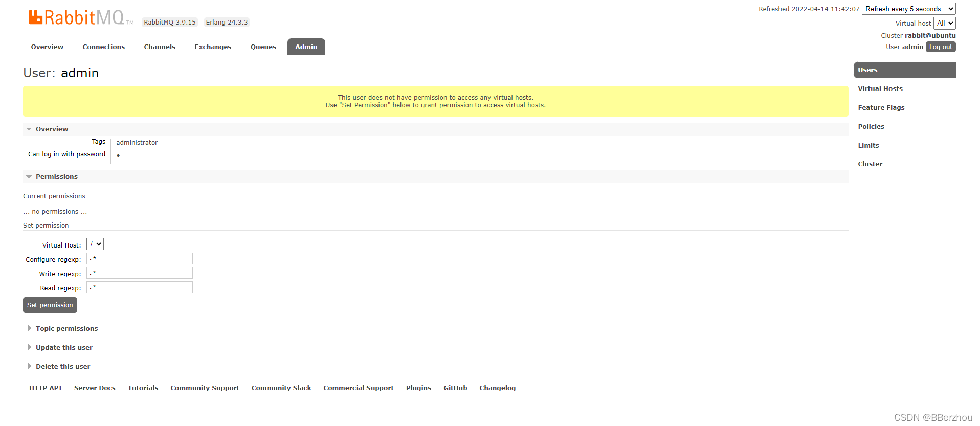Viewport: 980px width, 426px height.
Task: Switch to the Connections tab
Action: pos(104,47)
